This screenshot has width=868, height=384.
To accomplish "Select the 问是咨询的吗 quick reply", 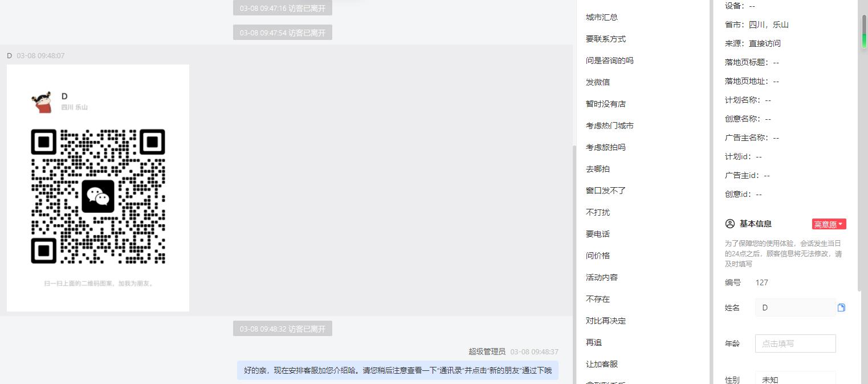I will coord(610,60).
